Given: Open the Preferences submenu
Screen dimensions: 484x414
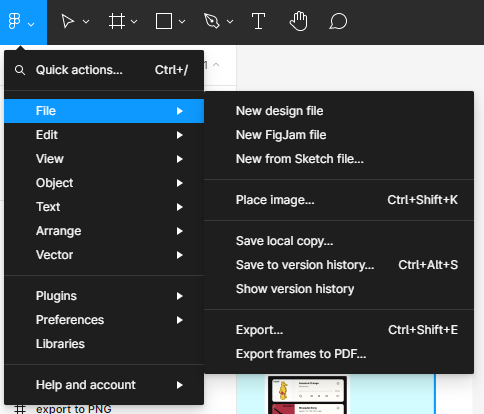Looking at the screenshot, I should click(104, 320).
